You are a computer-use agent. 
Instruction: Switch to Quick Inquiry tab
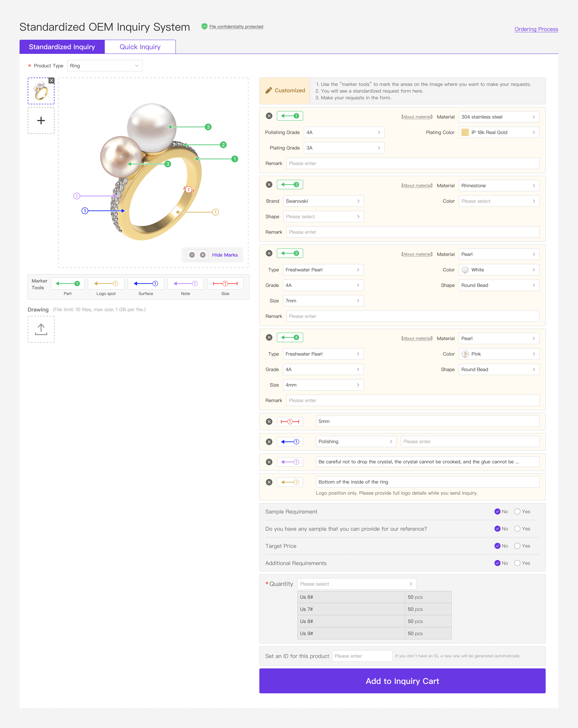pyautogui.click(x=140, y=47)
